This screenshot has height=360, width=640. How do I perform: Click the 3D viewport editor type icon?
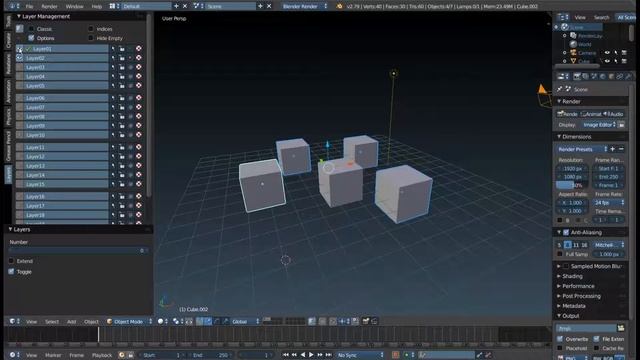[12, 322]
